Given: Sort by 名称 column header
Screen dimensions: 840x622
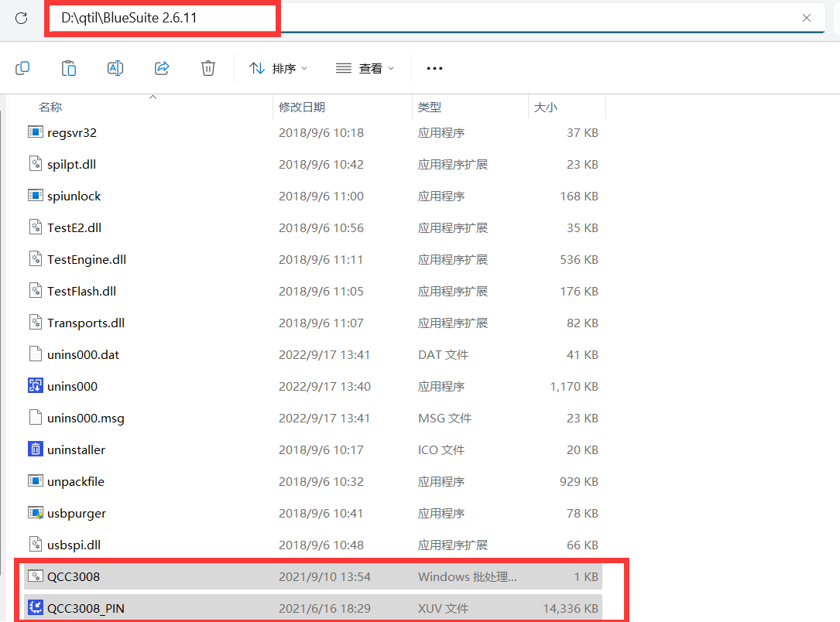Looking at the screenshot, I should tap(50, 107).
